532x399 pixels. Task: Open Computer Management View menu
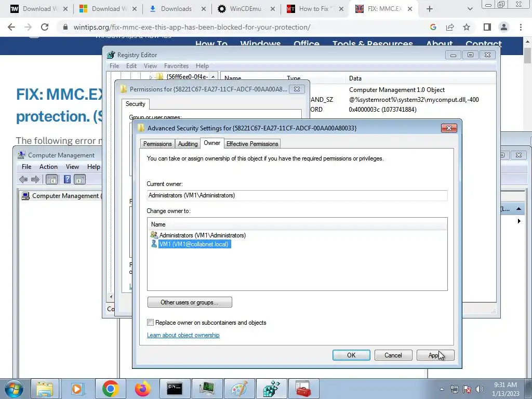pos(72,167)
